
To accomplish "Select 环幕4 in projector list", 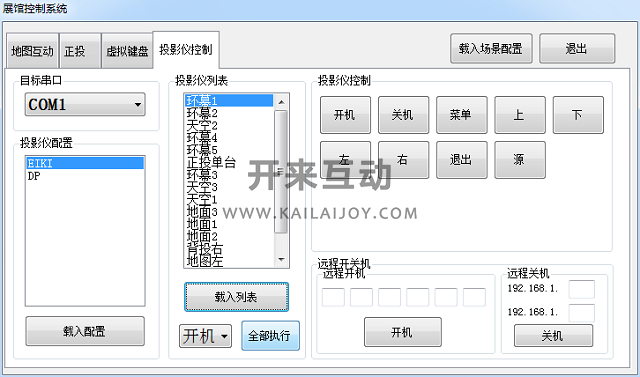I will [229, 137].
